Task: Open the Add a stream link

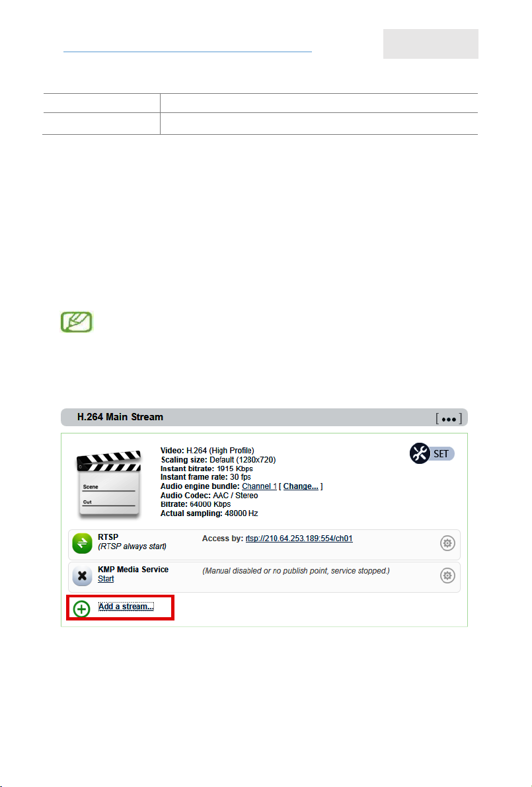Action: tap(126, 607)
